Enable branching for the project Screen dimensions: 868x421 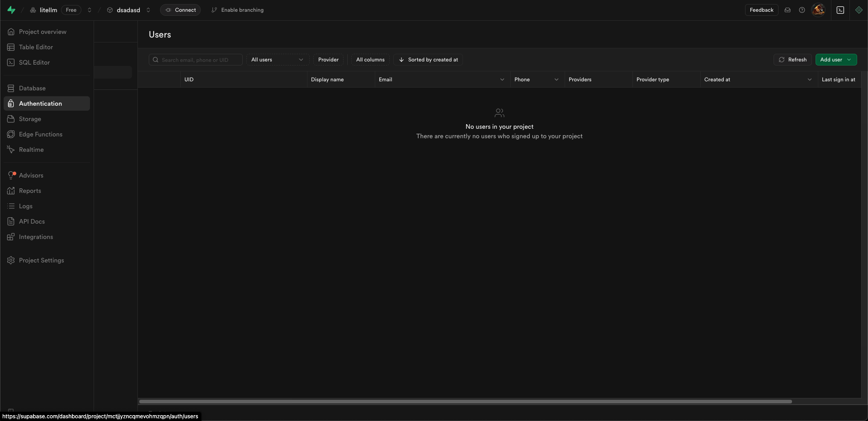coord(237,9)
